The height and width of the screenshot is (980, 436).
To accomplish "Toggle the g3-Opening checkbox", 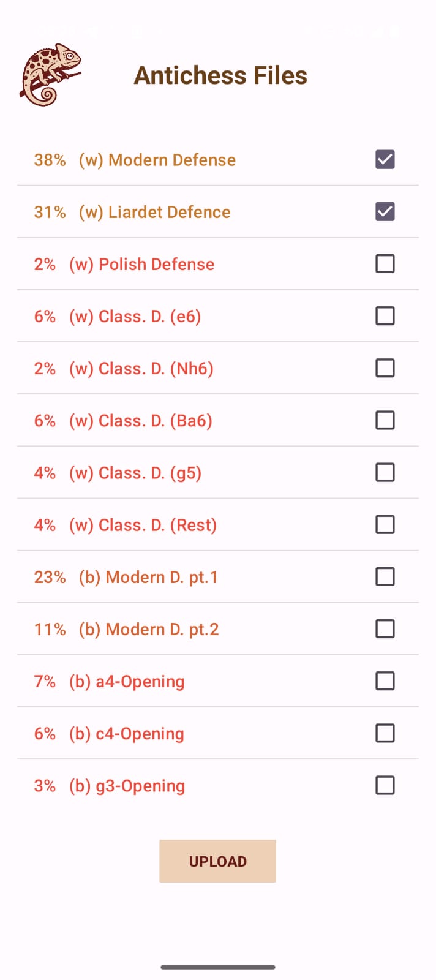I will click(385, 785).
